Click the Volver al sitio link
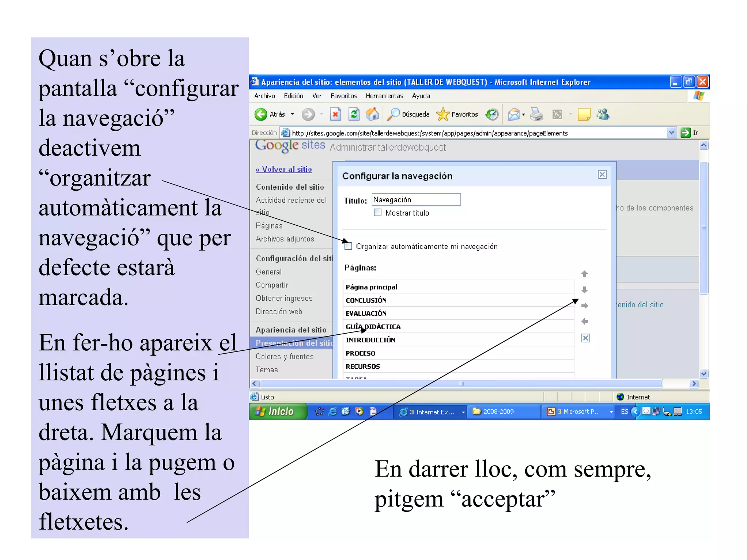Screen dimensions: 747x560 point(284,169)
